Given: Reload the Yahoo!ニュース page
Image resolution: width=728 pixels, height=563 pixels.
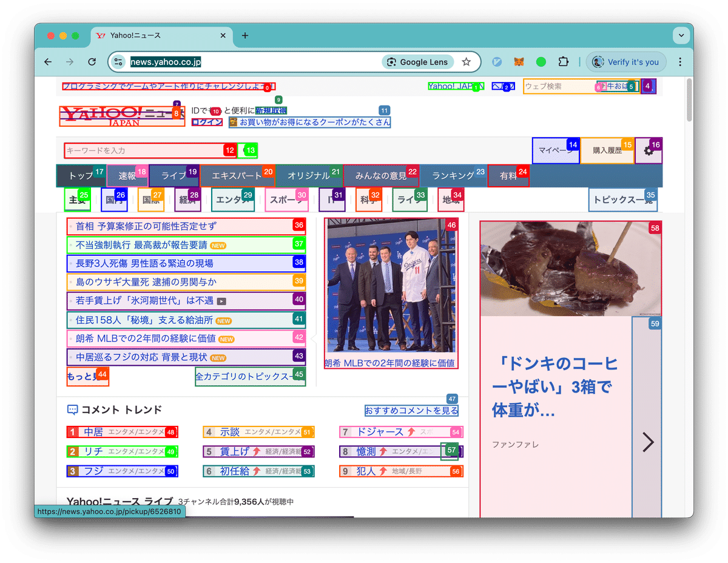Looking at the screenshot, I should click(x=92, y=62).
